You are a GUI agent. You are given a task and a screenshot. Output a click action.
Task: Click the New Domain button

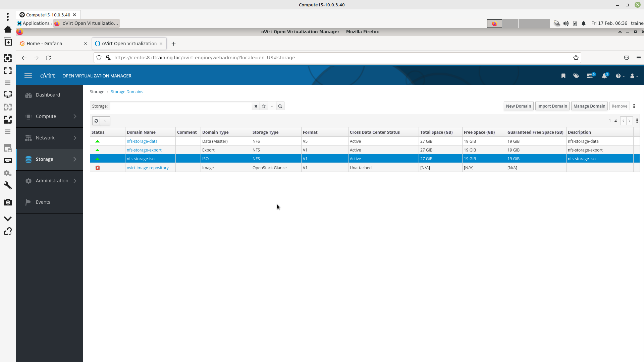[x=518, y=106]
